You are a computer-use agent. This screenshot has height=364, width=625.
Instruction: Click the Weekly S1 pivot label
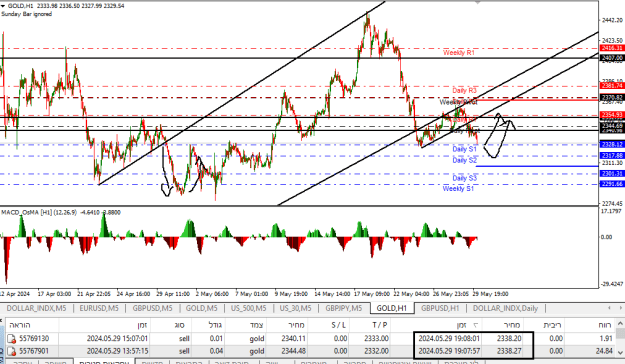pyautogui.click(x=458, y=189)
